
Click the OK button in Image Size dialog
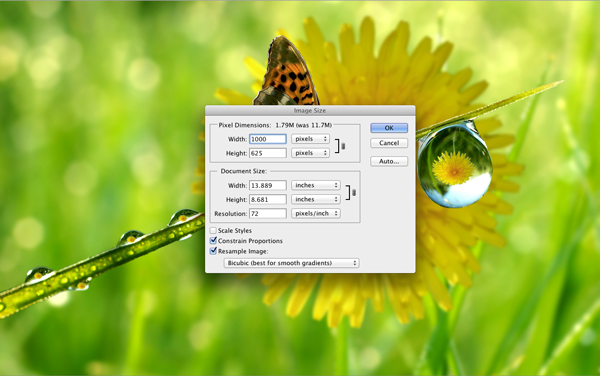(x=389, y=128)
